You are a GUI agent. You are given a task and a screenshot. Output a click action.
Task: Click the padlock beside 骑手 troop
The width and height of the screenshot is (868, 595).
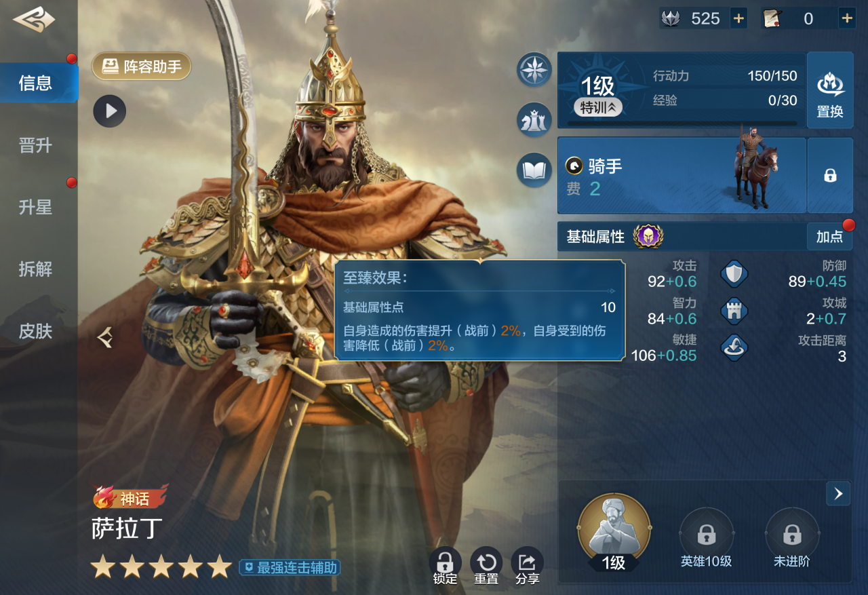tap(830, 175)
